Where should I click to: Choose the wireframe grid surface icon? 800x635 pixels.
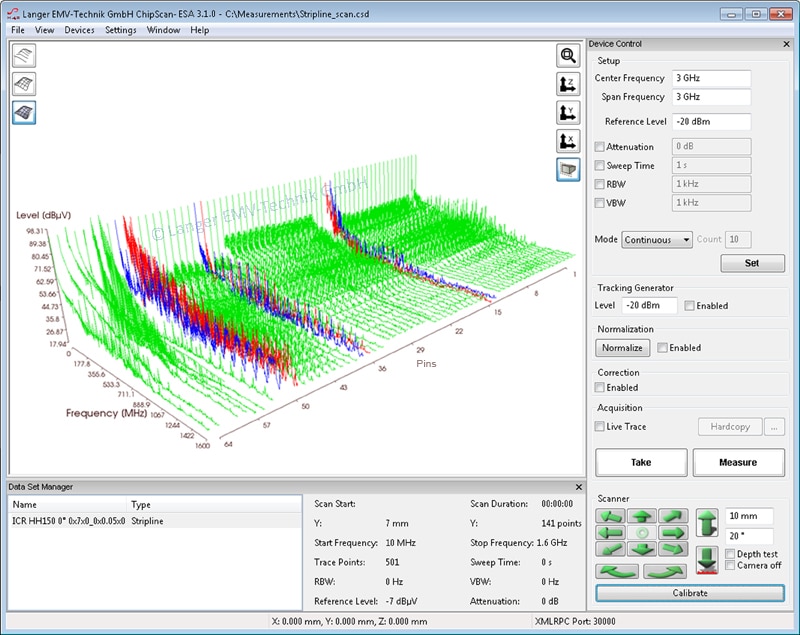click(x=24, y=84)
